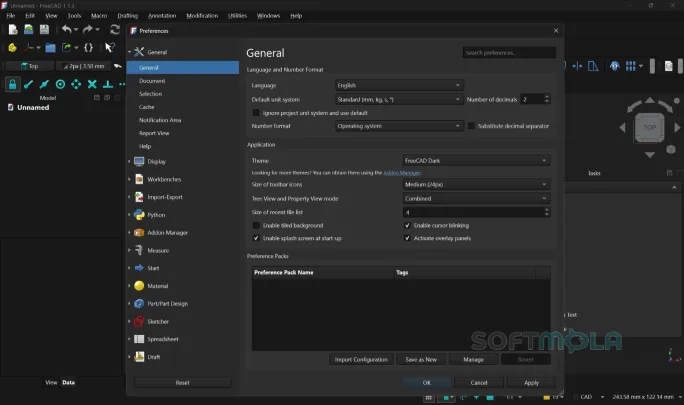This screenshot has width=684, height=405.
Task: Toggle Substitute decimal separator checkbox
Action: [x=471, y=126]
